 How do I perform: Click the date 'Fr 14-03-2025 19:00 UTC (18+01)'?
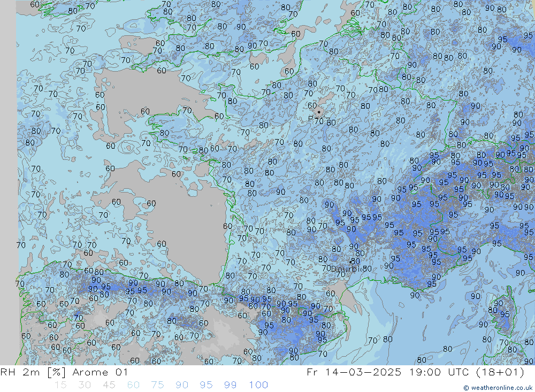point(415,372)
